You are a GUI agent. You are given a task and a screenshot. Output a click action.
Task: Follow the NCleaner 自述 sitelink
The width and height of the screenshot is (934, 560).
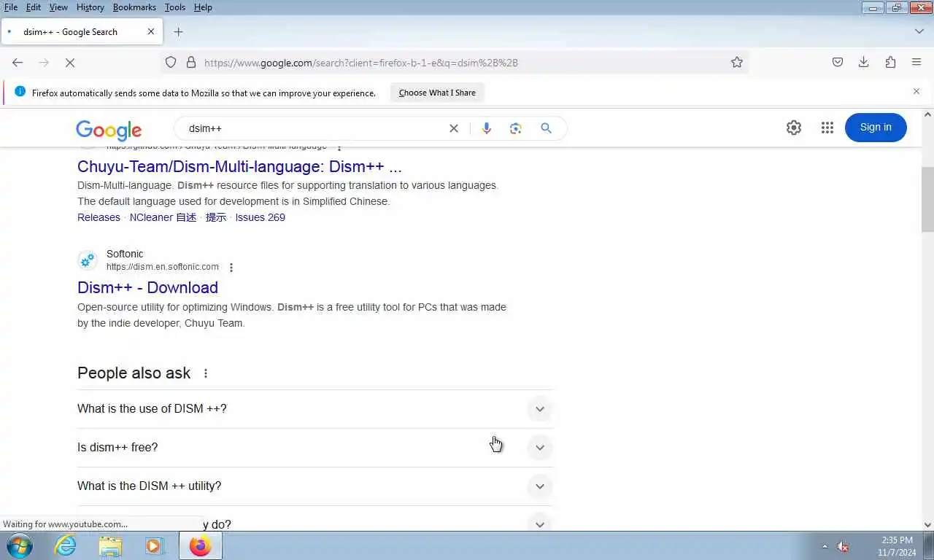click(163, 217)
